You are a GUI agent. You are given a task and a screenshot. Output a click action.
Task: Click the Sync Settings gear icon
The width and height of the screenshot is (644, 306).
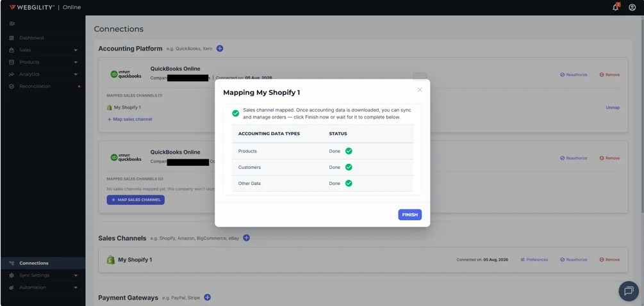click(x=12, y=275)
